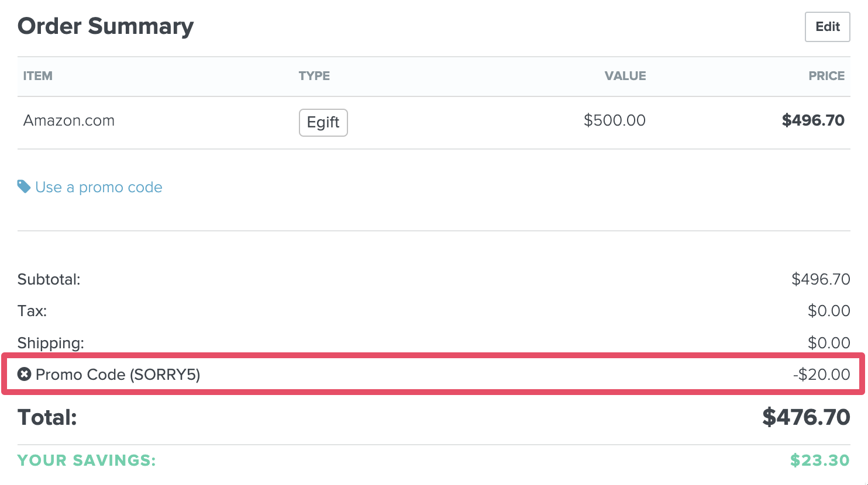Remove the SORRY5 promo code via X icon
Image resolution: width=868 pixels, height=485 pixels.
coord(24,374)
